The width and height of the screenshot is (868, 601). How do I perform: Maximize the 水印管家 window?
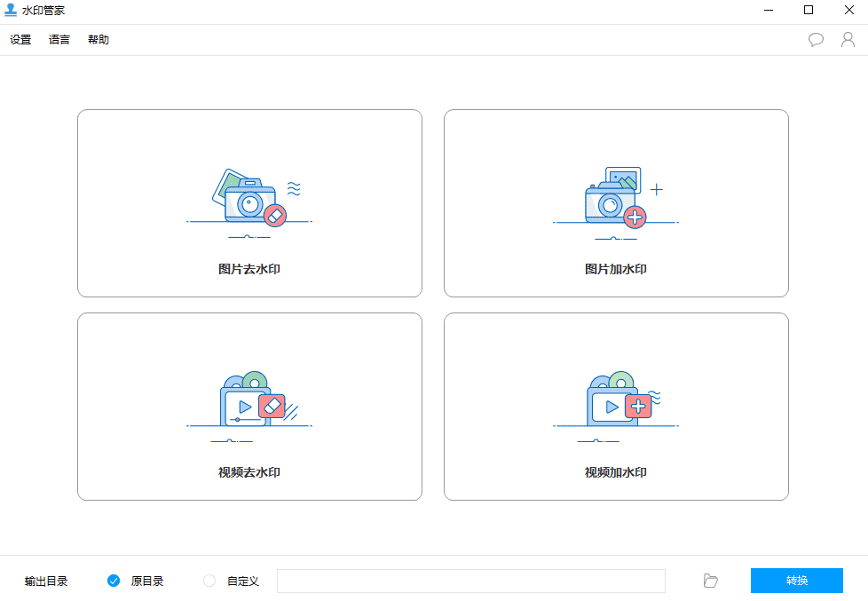point(808,11)
